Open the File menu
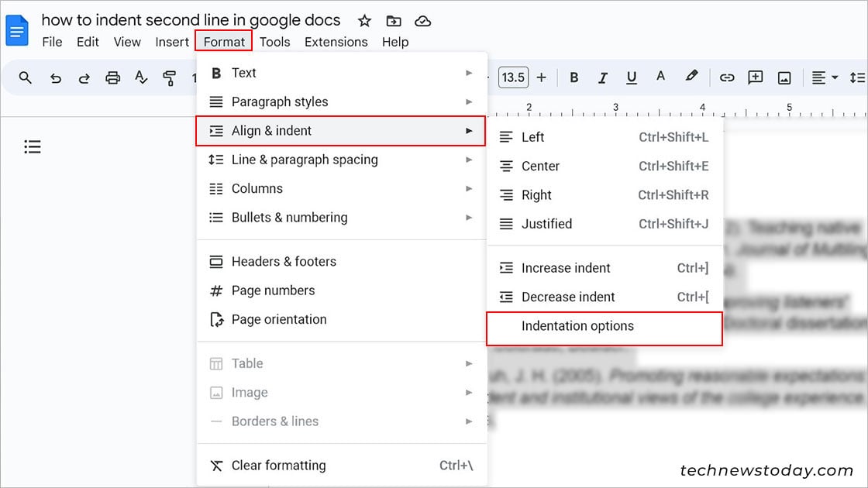The width and height of the screenshot is (868, 488). [52, 42]
